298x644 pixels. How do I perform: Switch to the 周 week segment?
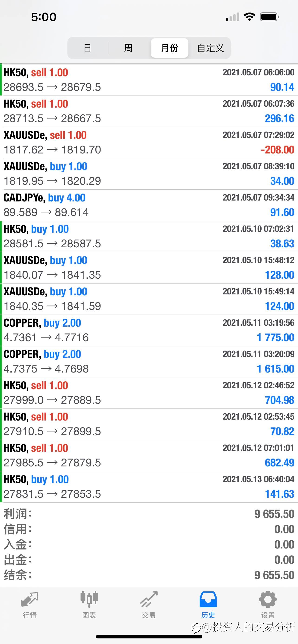tap(128, 48)
